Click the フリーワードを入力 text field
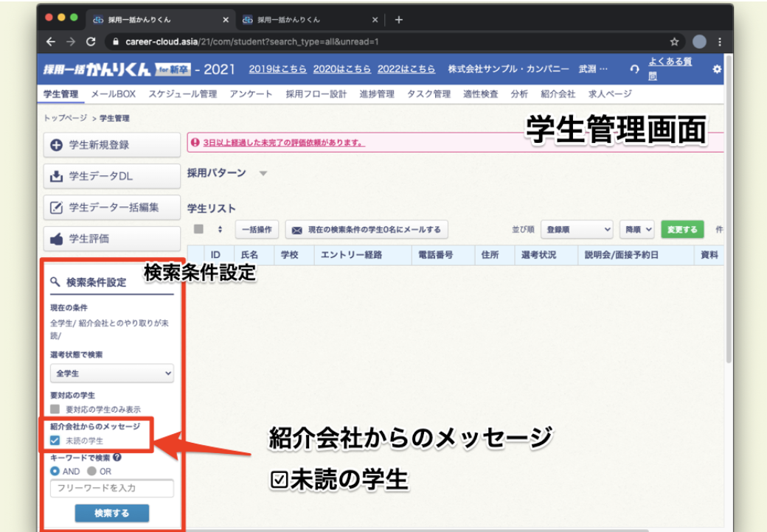The image size is (767, 532). click(x=112, y=488)
